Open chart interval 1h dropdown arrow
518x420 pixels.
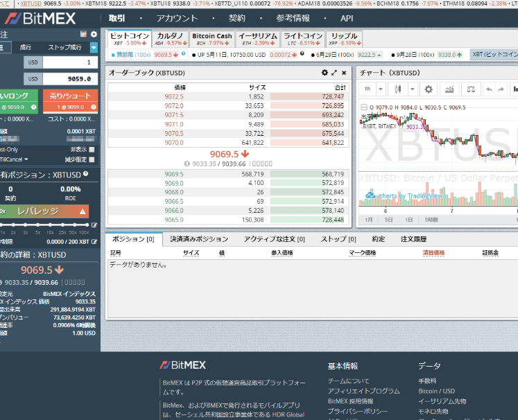pyautogui.click(x=381, y=89)
